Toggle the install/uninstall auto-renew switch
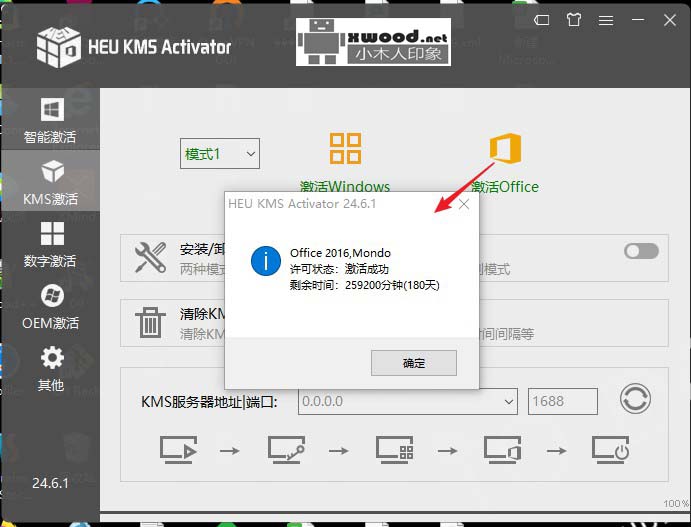 pos(641,251)
